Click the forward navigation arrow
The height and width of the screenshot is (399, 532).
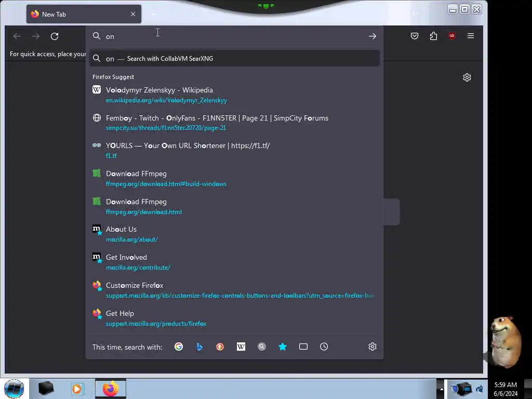coord(36,36)
